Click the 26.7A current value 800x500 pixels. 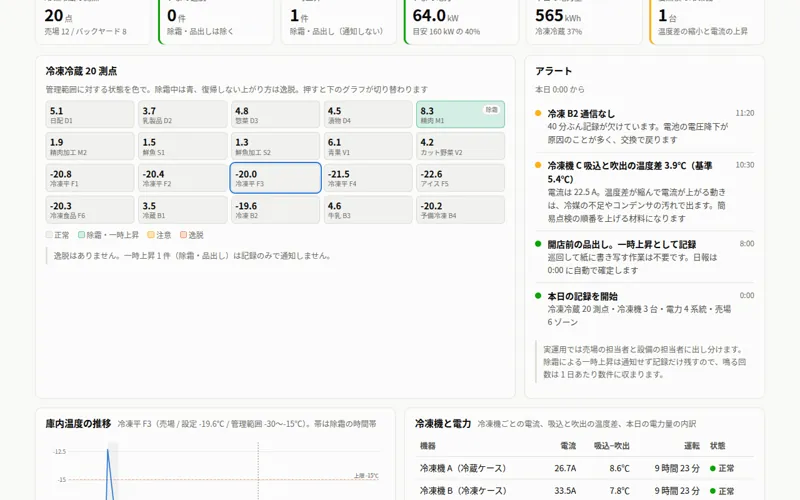point(565,468)
